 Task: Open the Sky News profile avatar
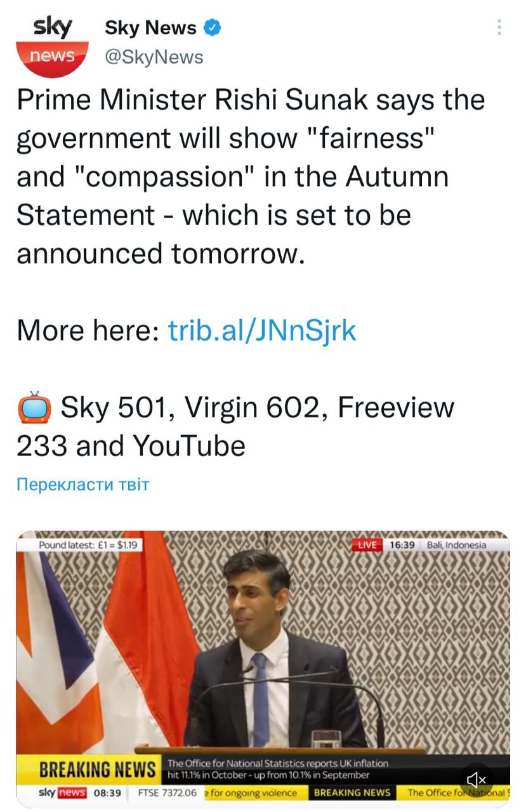(52, 46)
